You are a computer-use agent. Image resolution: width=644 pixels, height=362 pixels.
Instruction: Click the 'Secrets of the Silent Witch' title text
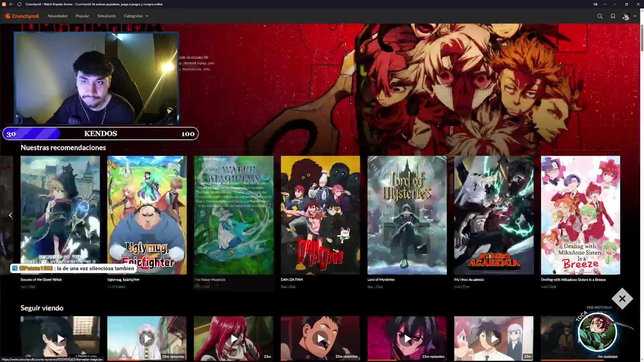[41, 280]
